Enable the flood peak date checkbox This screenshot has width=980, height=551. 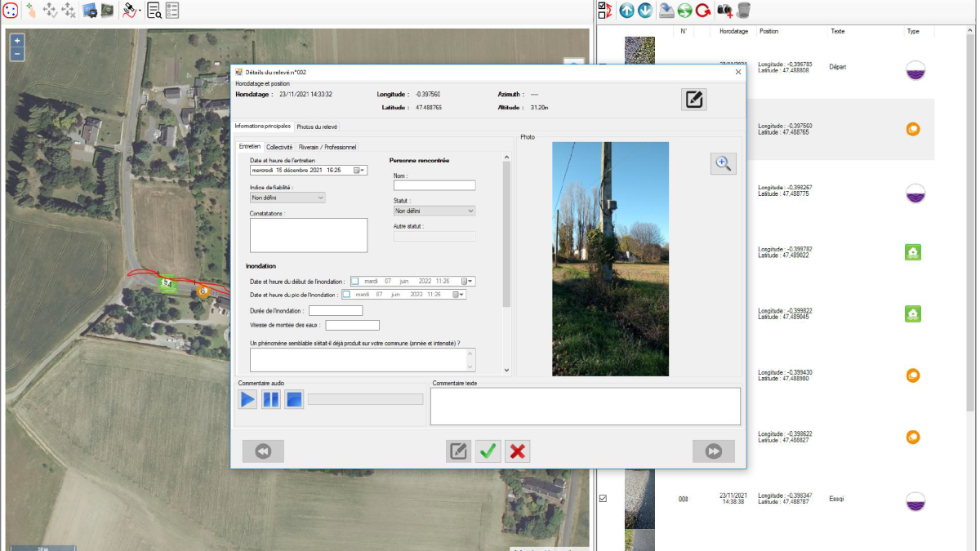coord(346,295)
